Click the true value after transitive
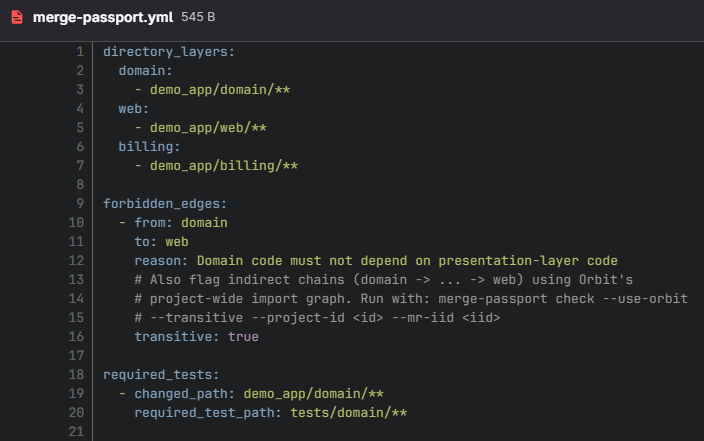This screenshot has height=441, width=704. 243,337
